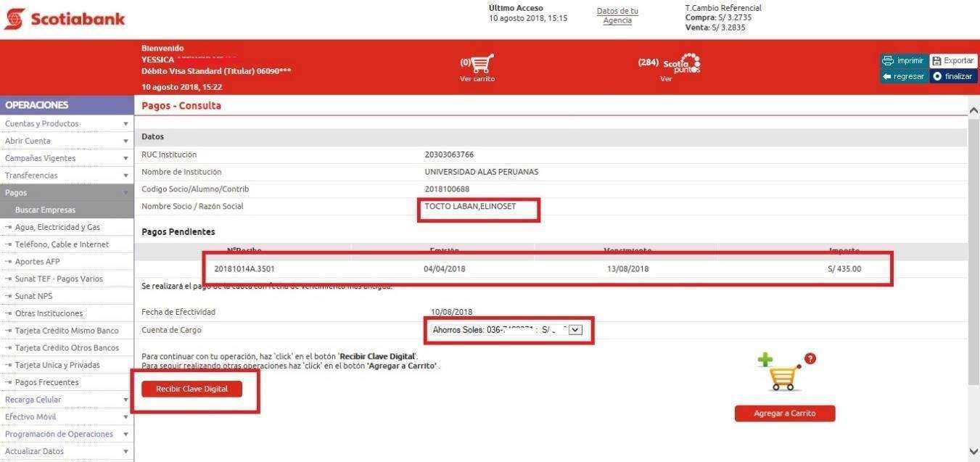The height and width of the screenshot is (462, 980).
Task: Select name TOCTO LABAN,ELINOSET
Action: pyautogui.click(x=470, y=207)
